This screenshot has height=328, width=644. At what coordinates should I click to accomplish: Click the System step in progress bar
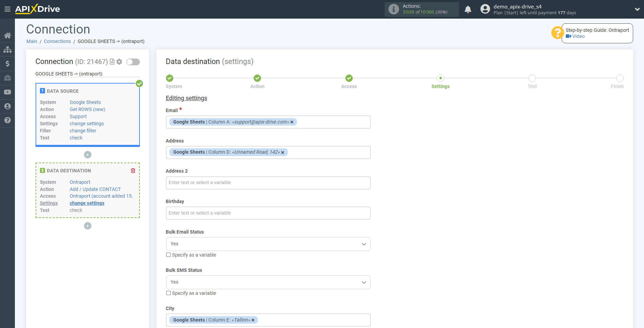(170, 78)
